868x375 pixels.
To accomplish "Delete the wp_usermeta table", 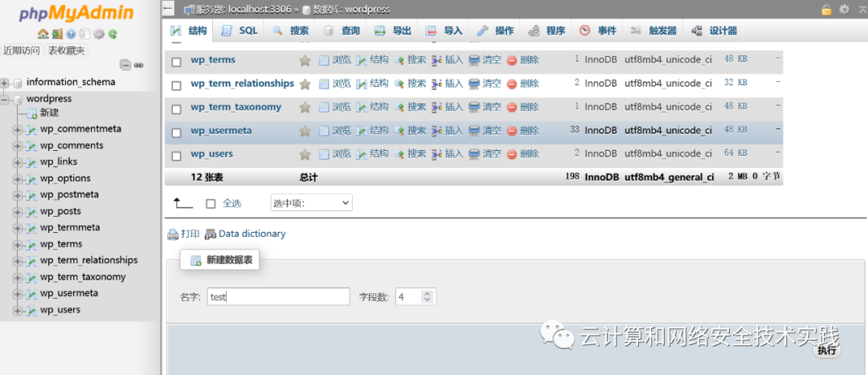I will [523, 131].
